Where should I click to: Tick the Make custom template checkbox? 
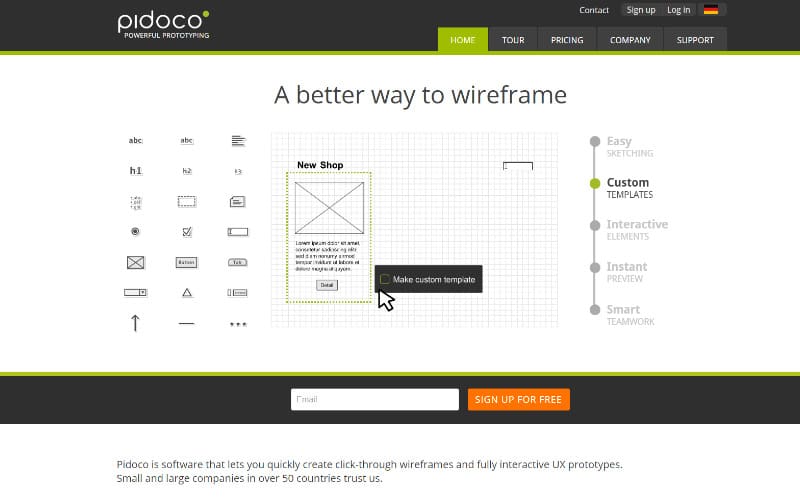pyautogui.click(x=385, y=279)
